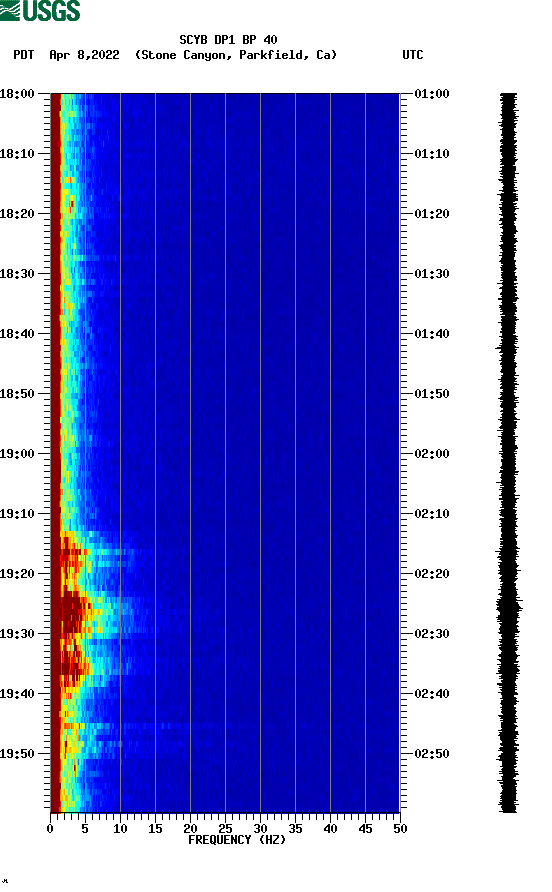Click the 19:10 time label
Viewport: 552px width, 892px height.
[18, 514]
